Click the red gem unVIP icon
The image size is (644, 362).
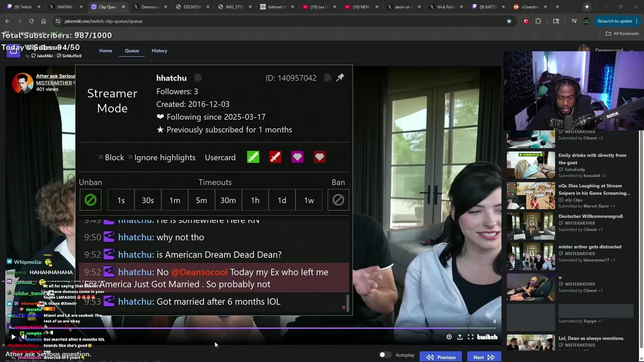click(319, 157)
